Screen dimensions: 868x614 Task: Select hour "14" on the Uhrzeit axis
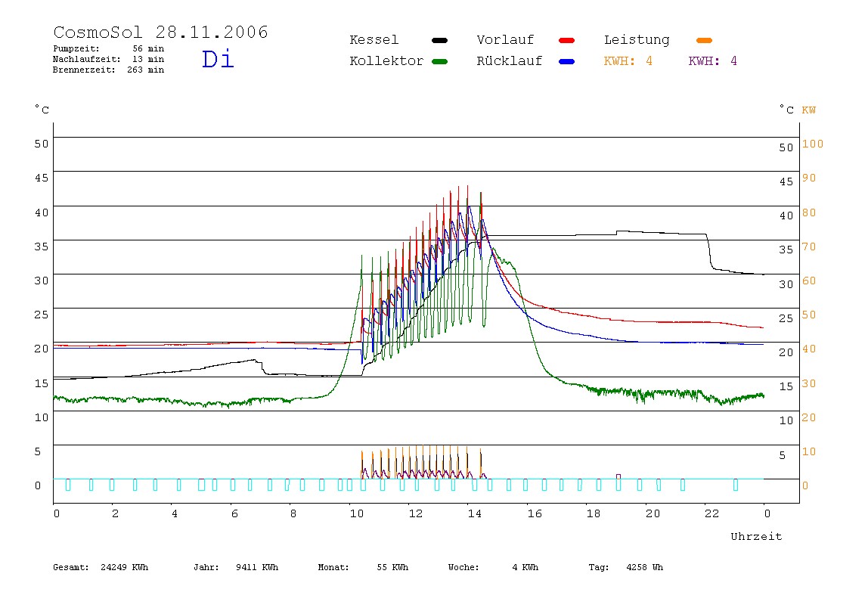pyautogui.click(x=474, y=513)
